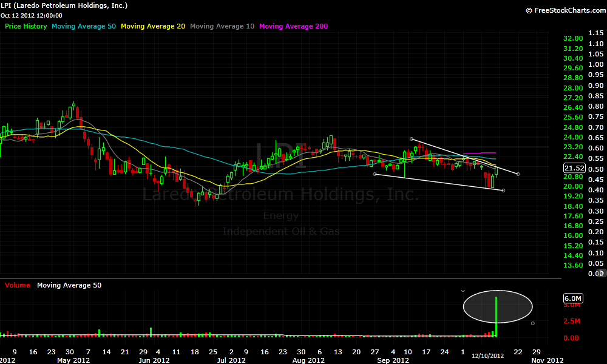607x364 pixels.
Task: Select the Price History legend label
Action: (26, 27)
